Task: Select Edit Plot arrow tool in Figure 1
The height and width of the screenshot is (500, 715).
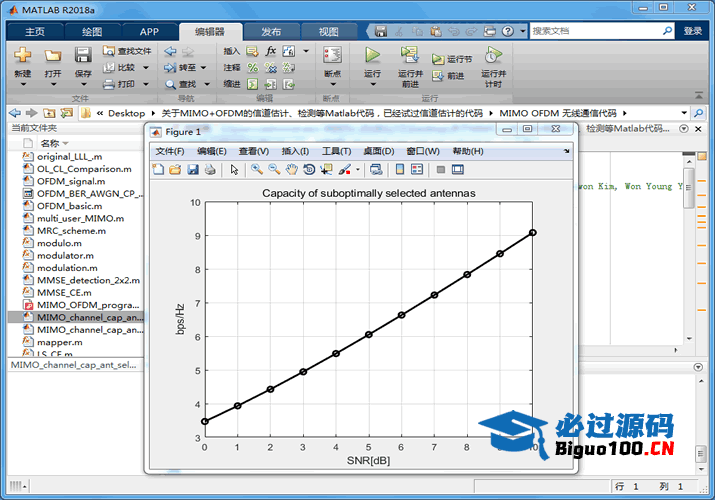Action: [234, 170]
